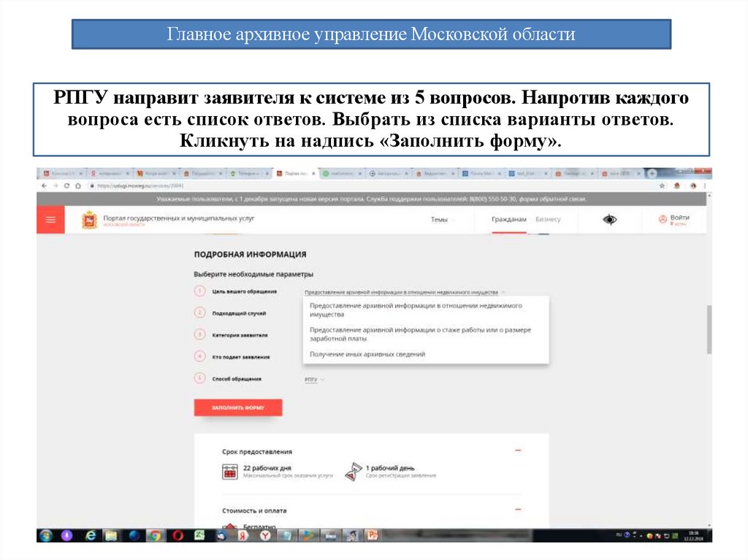748x560 pixels.
Task: Reload the page with the refresh icon
Action: click(x=66, y=185)
